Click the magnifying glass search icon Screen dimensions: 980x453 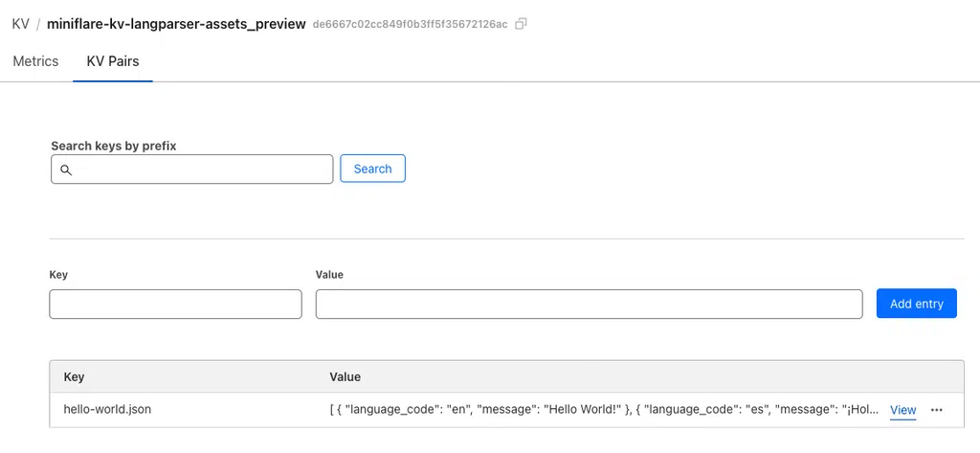pyautogui.click(x=66, y=170)
